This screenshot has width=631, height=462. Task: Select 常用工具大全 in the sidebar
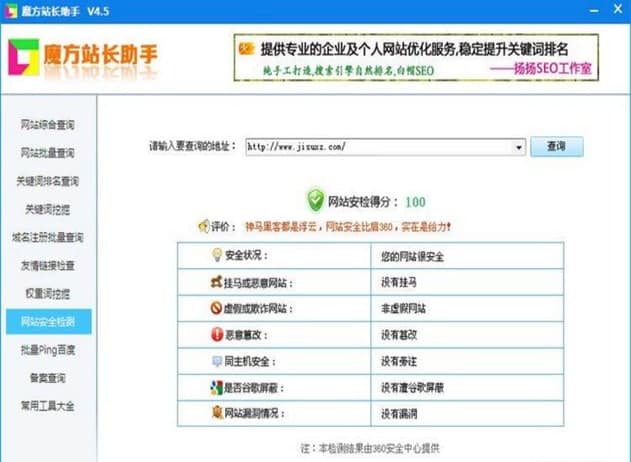tap(47, 406)
